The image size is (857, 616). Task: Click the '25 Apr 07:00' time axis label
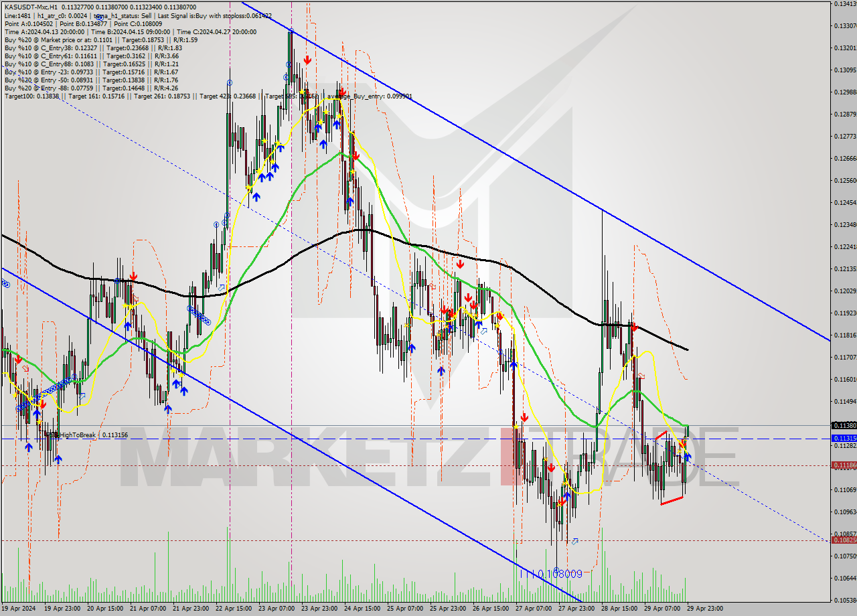pos(406,609)
